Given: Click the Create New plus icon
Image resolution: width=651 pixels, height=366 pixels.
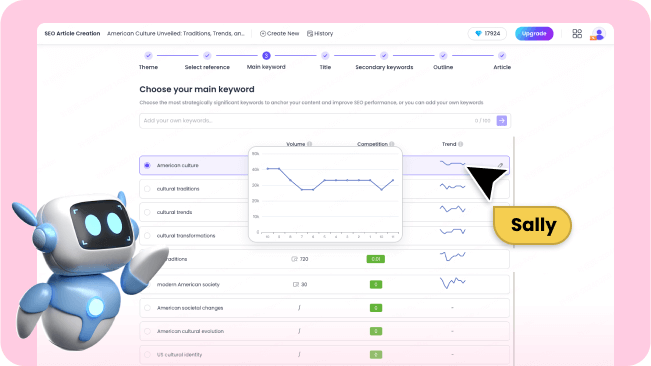Looking at the screenshot, I should pos(263,34).
